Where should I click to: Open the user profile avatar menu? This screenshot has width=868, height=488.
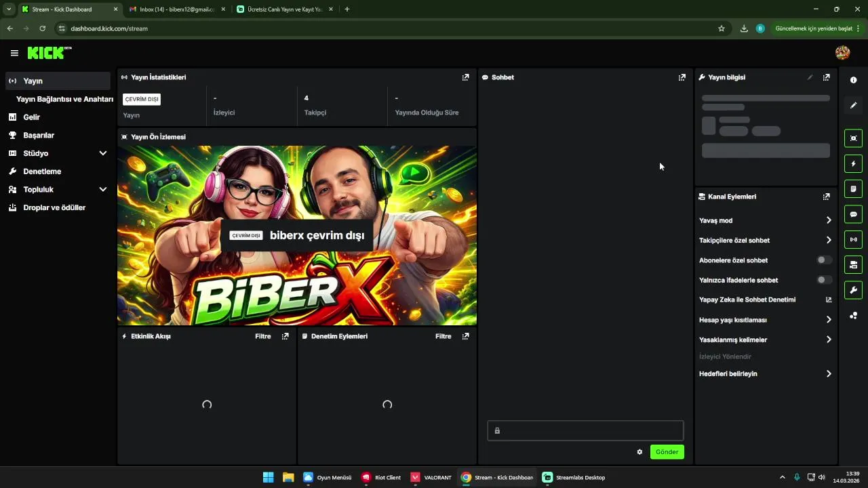click(x=842, y=53)
